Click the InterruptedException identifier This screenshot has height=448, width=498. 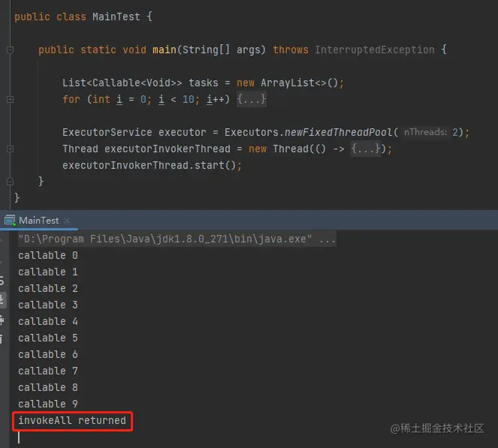[x=375, y=50]
